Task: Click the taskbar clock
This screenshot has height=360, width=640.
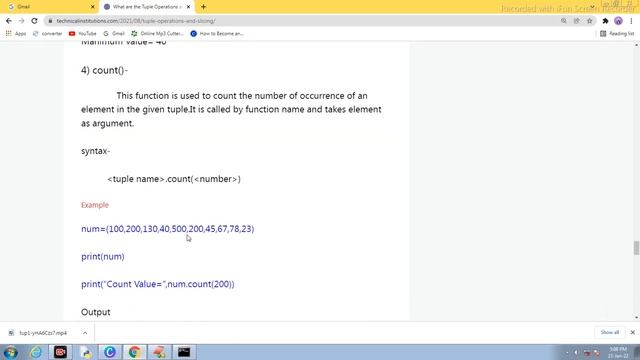Action: click(x=618, y=352)
